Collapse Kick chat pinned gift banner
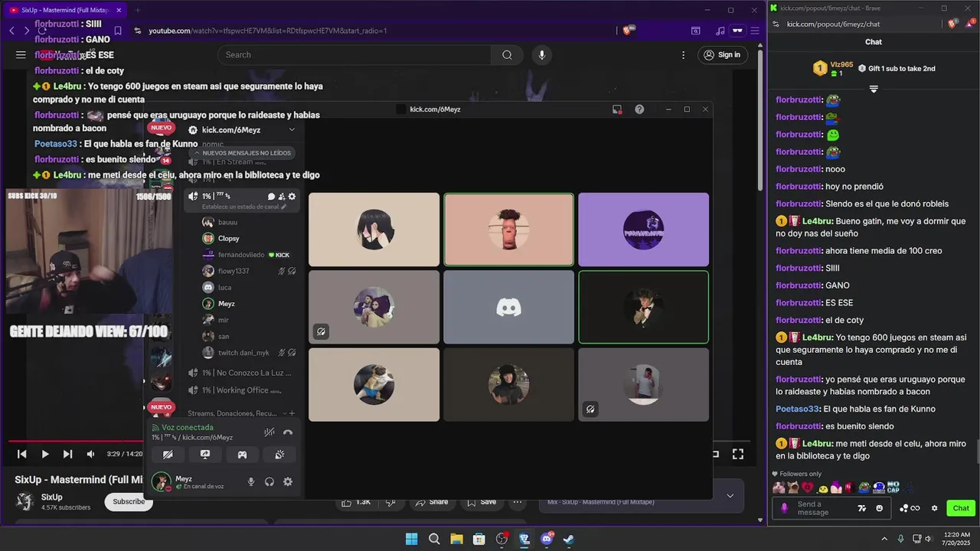The height and width of the screenshot is (551, 980). click(x=874, y=90)
